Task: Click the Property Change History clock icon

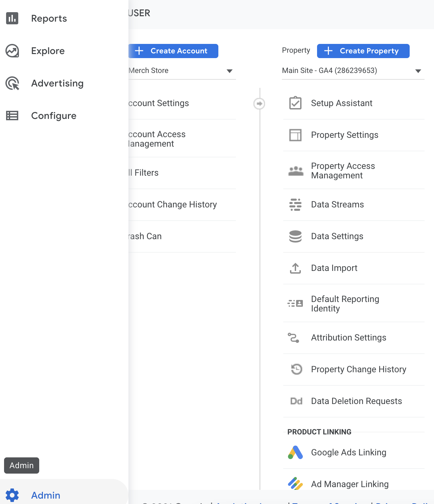Action: point(295,370)
